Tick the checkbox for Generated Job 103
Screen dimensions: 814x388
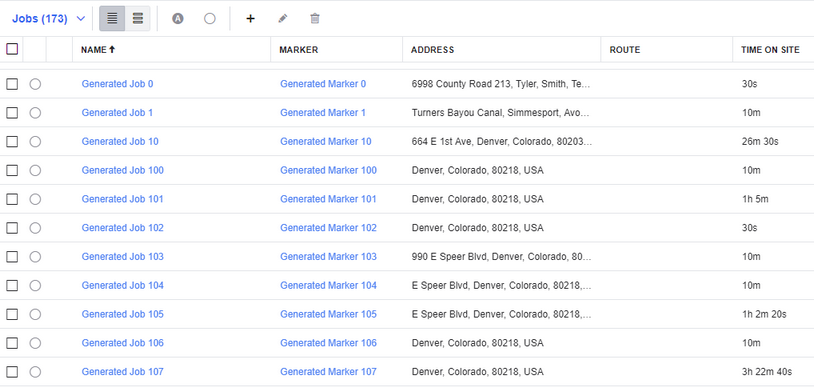tap(12, 257)
